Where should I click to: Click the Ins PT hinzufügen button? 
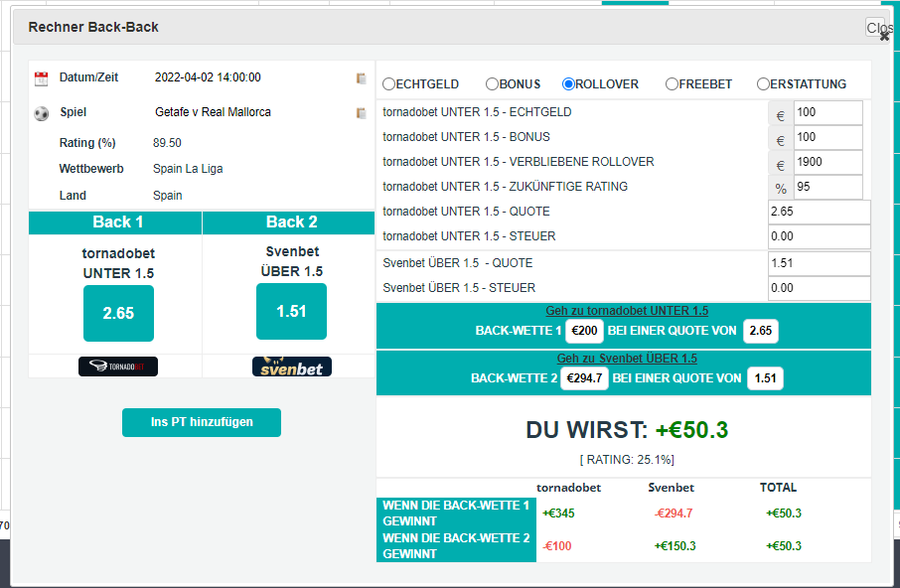click(202, 422)
